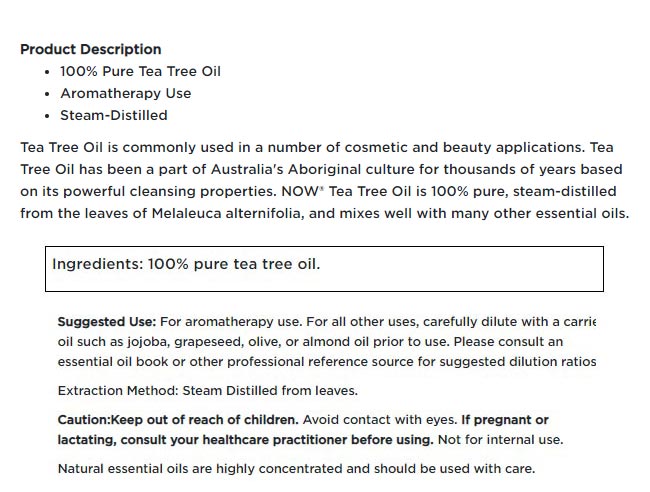Click the Extraction Method line
The width and height of the screenshot is (650, 492).
208,391
